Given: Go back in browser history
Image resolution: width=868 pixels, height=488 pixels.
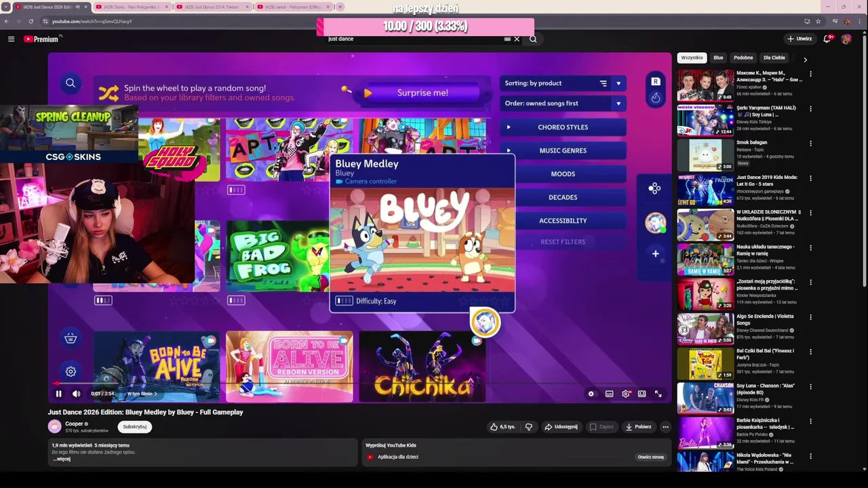Looking at the screenshot, I should pos(6,21).
